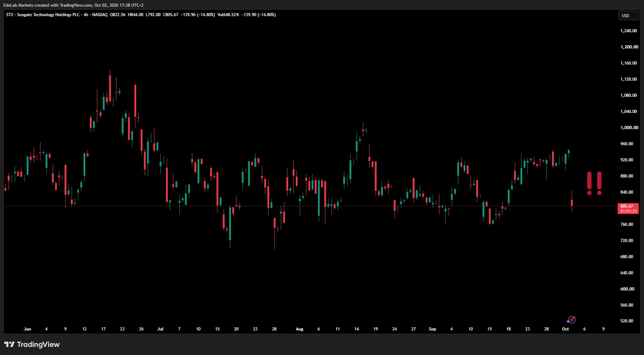Click the Vol648.52K volume readout
The image size is (644, 355).
point(228,15)
